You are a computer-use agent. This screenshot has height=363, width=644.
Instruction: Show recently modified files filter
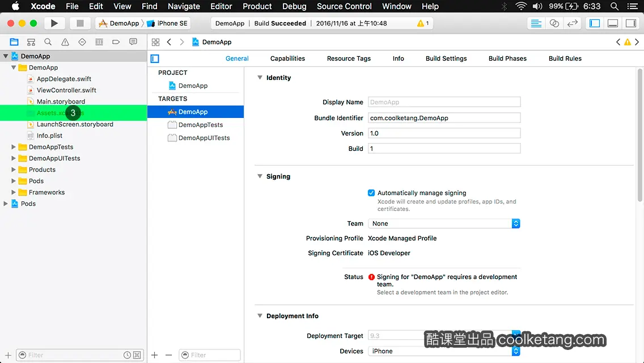(128, 355)
